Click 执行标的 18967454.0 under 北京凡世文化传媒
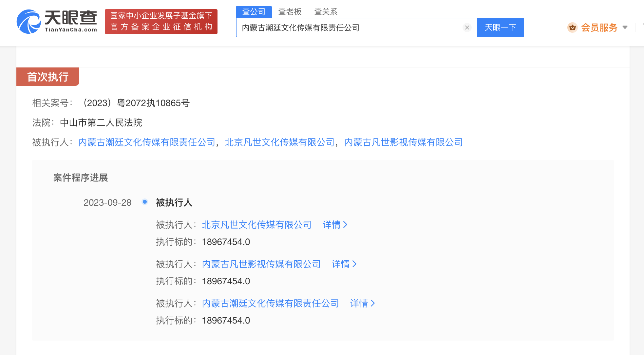 tap(226, 242)
